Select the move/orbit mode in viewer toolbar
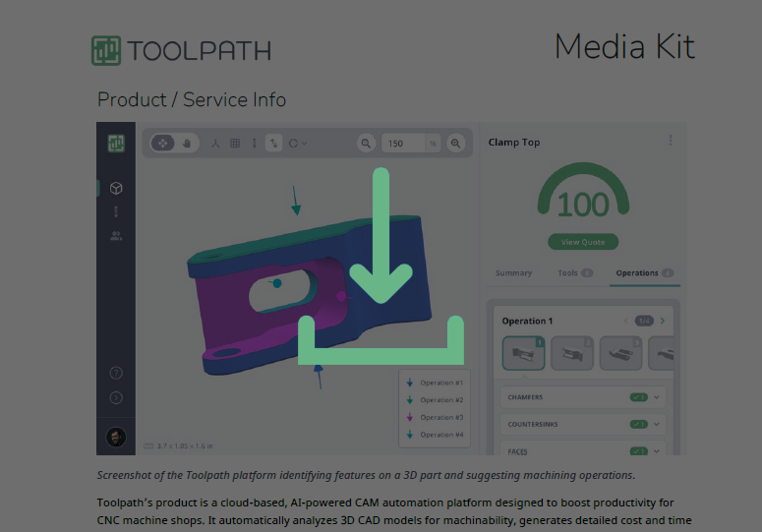Image resolution: width=762 pixels, height=532 pixels. [163, 144]
